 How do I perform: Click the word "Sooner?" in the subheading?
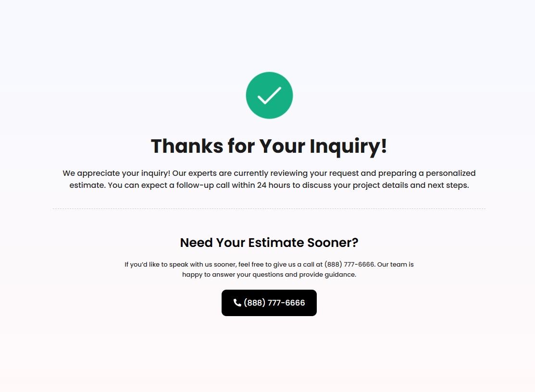333,243
